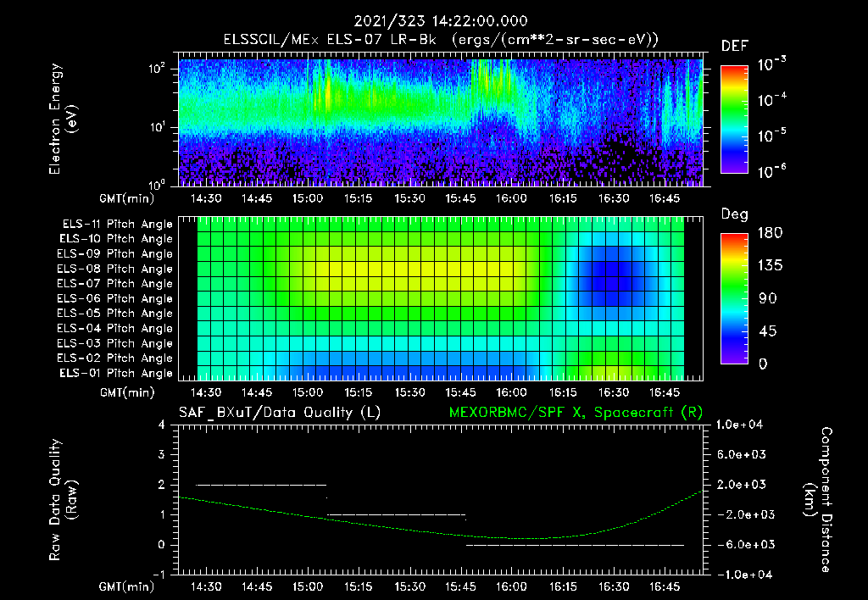Screen dimensions: 868x600
Task: Click the 45 tick on Deg colorbar
Action: pos(767,331)
